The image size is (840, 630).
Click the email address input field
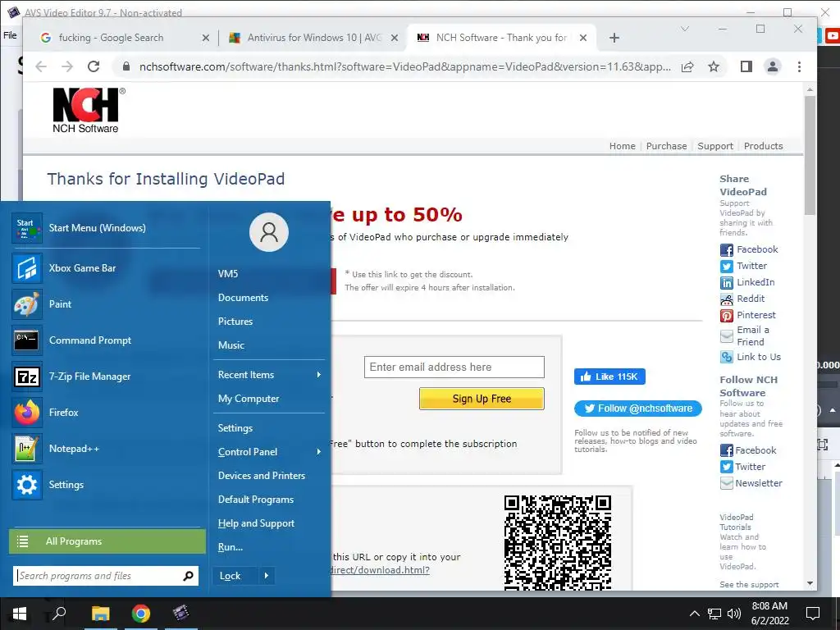[x=454, y=367]
